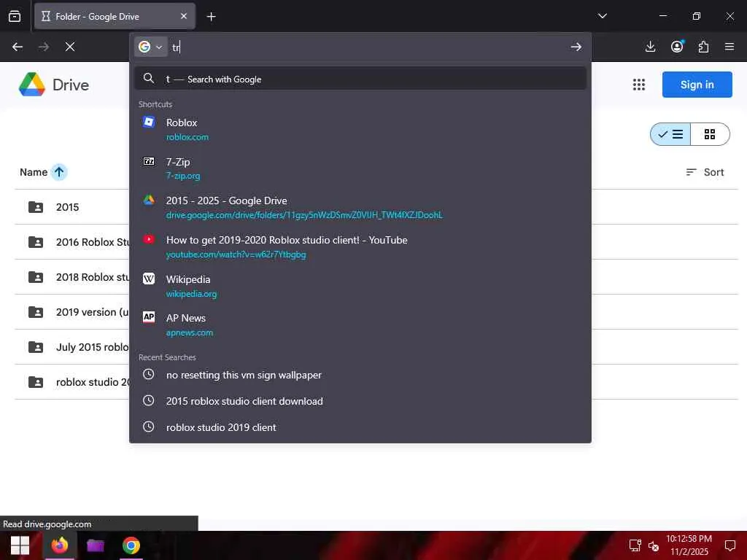The height and width of the screenshot is (560, 747).
Task: Reverse sort direction with the Name arrow
Action: (x=59, y=172)
